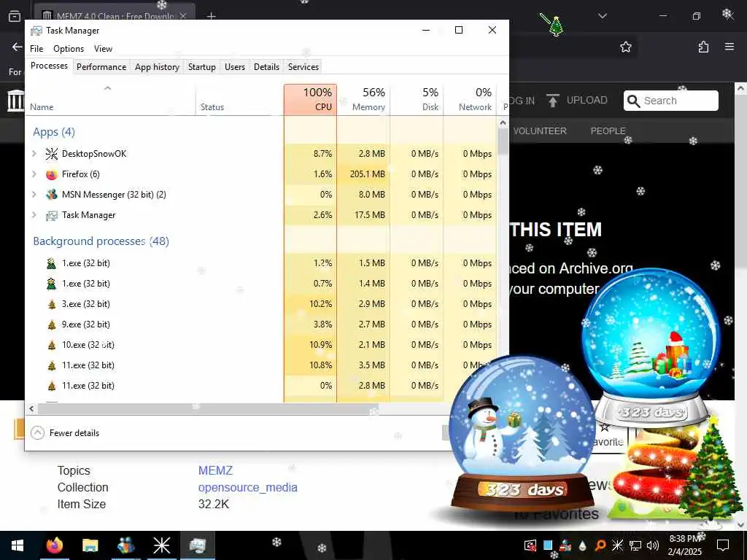Viewport: 747px width, 560px height.
Task: Open Firefox extensions puzzle icon
Action: [703, 47]
